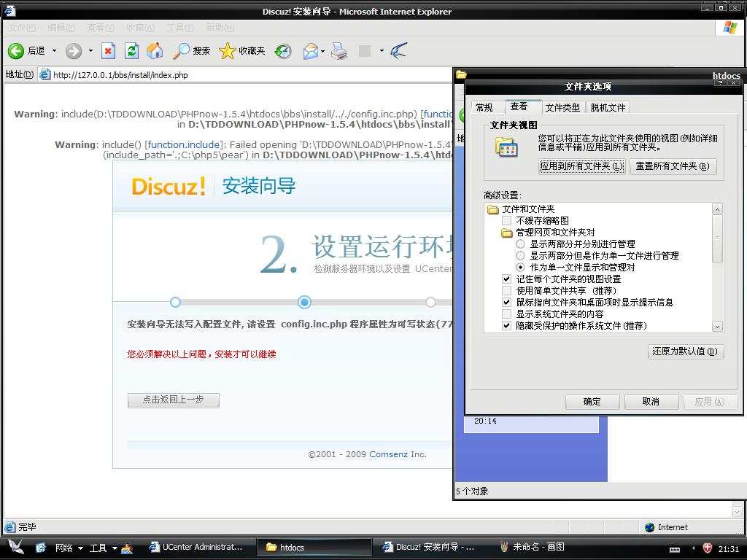Click the Back arrow icon in IE toolbar
Viewport: 747px width, 560px height.
(x=16, y=51)
